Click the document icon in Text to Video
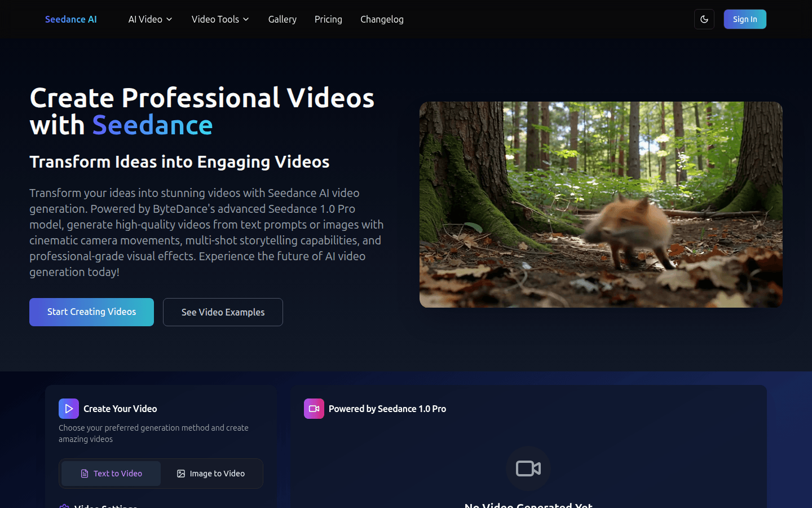The image size is (812, 508). point(85,474)
